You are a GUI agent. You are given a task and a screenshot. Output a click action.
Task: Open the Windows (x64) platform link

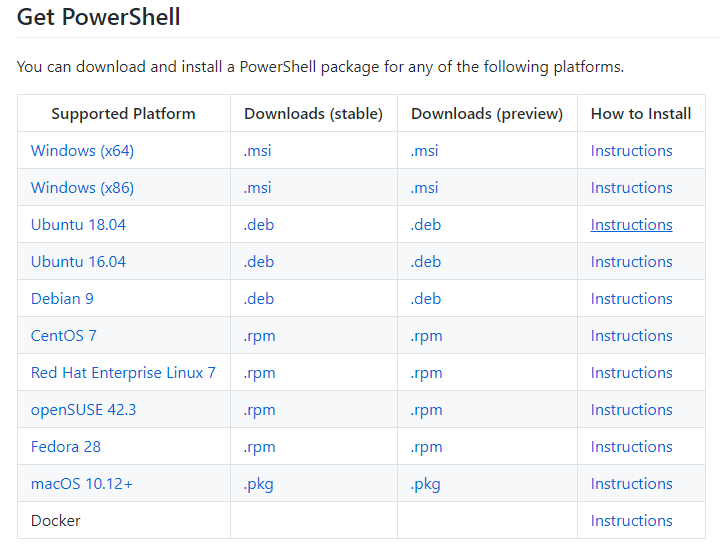tap(82, 151)
